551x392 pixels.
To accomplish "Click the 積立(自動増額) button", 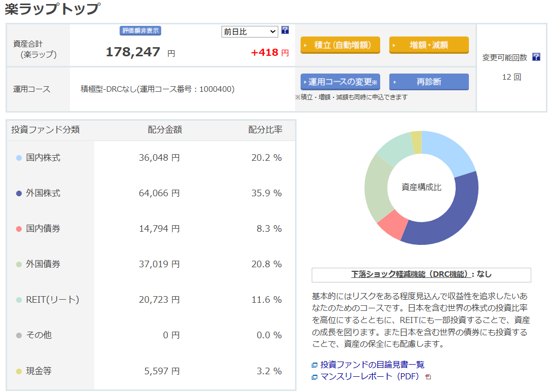I will tap(340, 45).
